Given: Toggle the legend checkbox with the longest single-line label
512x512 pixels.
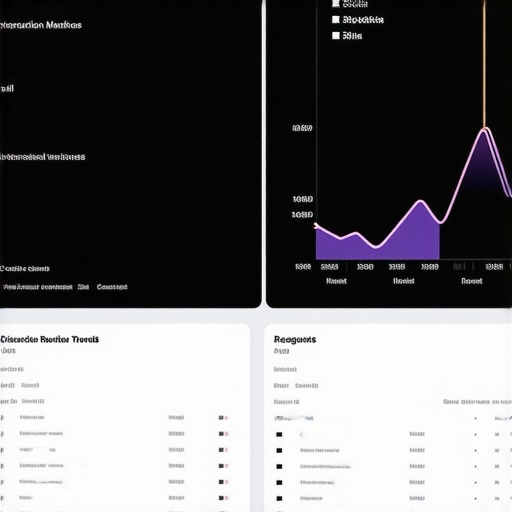Looking at the screenshot, I should click(x=336, y=20).
